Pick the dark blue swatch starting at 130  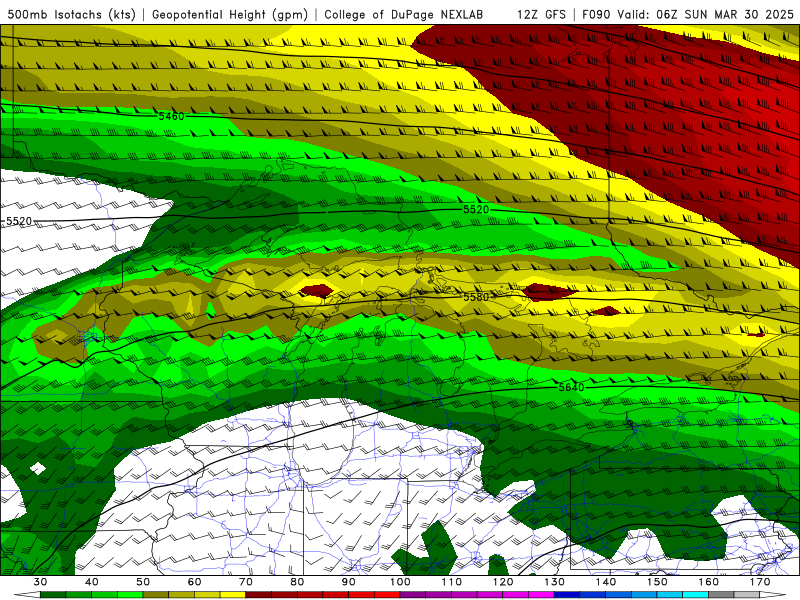567,594
